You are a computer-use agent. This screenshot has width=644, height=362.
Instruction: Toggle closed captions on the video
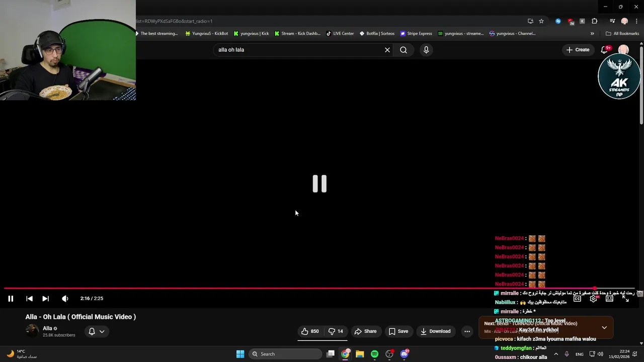(x=577, y=299)
